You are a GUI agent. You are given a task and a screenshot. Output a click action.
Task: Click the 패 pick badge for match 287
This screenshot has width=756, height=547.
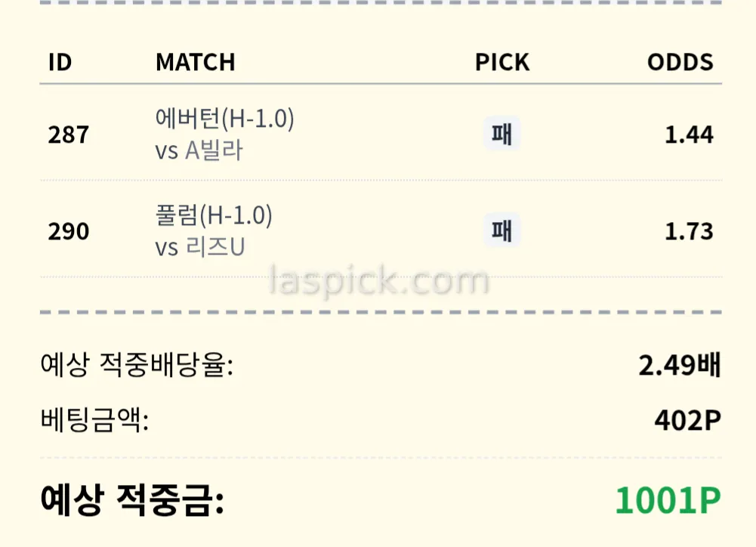(x=501, y=135)
